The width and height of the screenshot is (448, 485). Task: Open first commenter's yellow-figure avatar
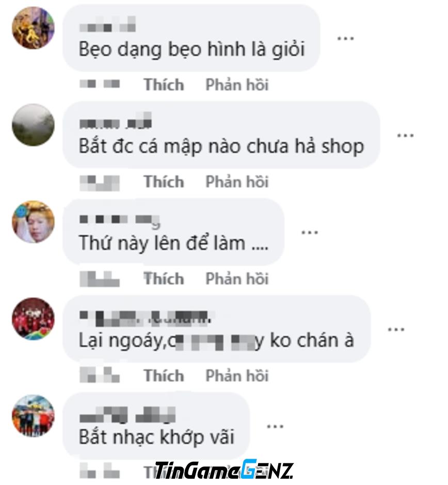(34, 28)
